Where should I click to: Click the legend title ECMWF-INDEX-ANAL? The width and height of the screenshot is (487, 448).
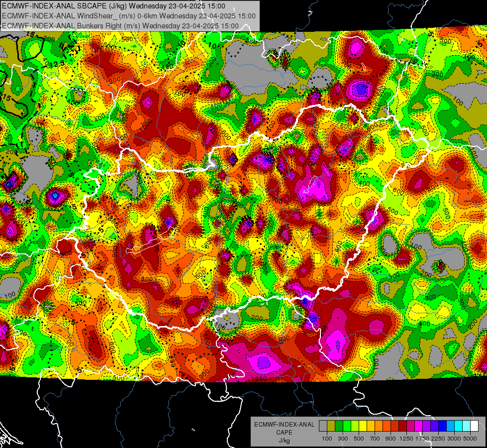(x=285, y=425)
